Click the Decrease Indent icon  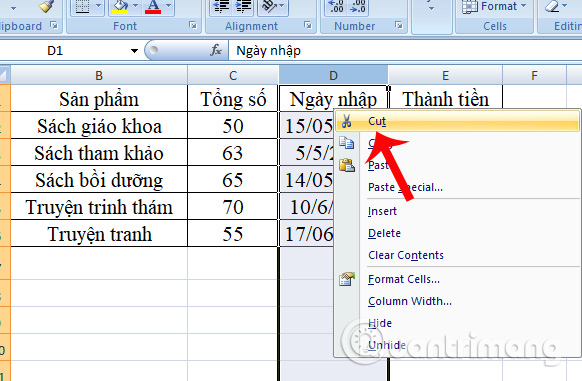point(221,7)
